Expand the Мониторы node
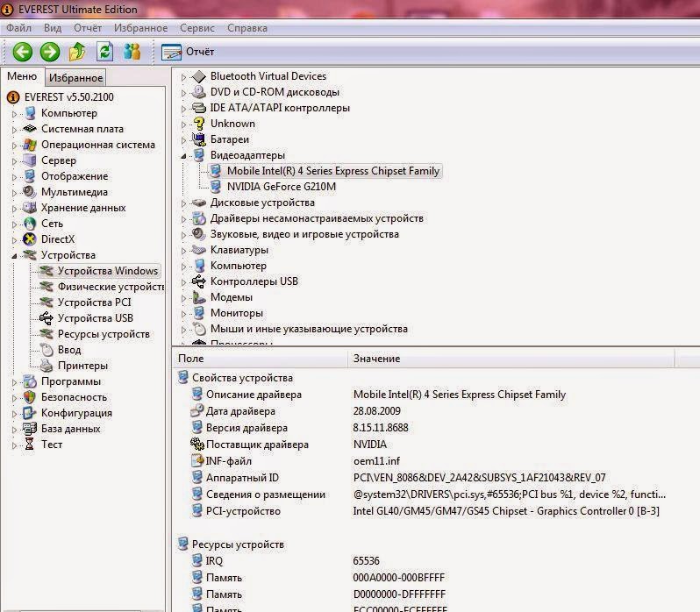This screenshot has width=700, height=612. point(183,314)
